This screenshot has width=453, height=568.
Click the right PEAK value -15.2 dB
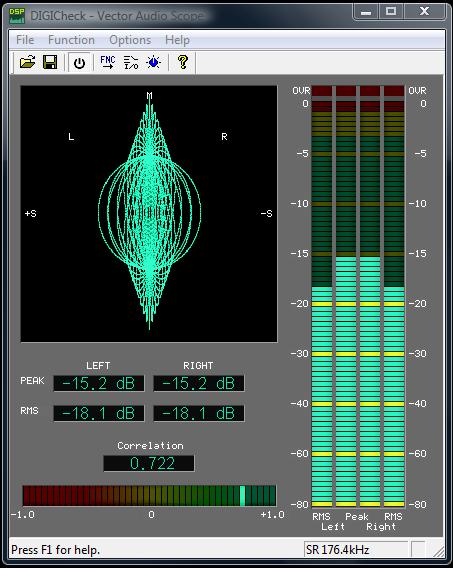click(199, 383)
